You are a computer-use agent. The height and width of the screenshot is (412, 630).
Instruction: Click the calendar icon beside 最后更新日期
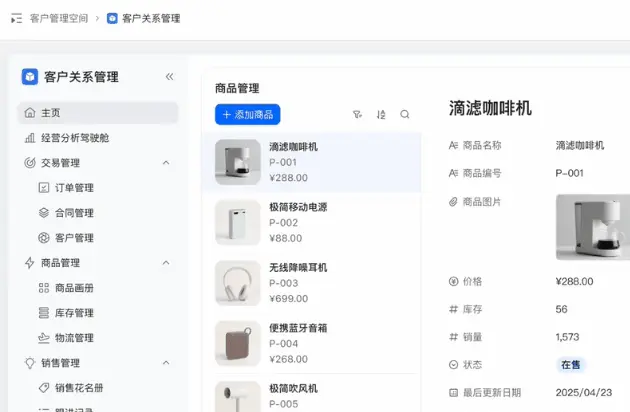(453, 392)
